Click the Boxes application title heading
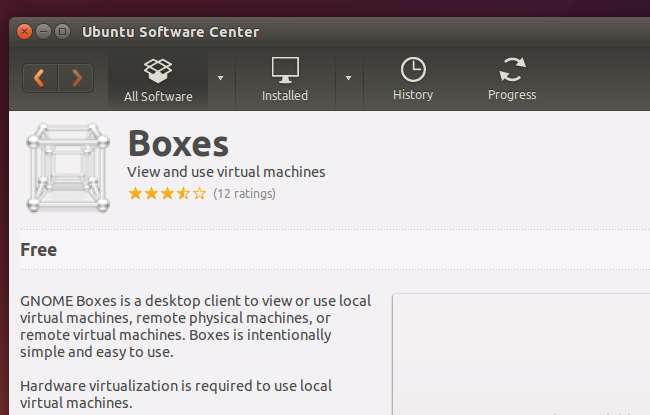 point(178,143)
